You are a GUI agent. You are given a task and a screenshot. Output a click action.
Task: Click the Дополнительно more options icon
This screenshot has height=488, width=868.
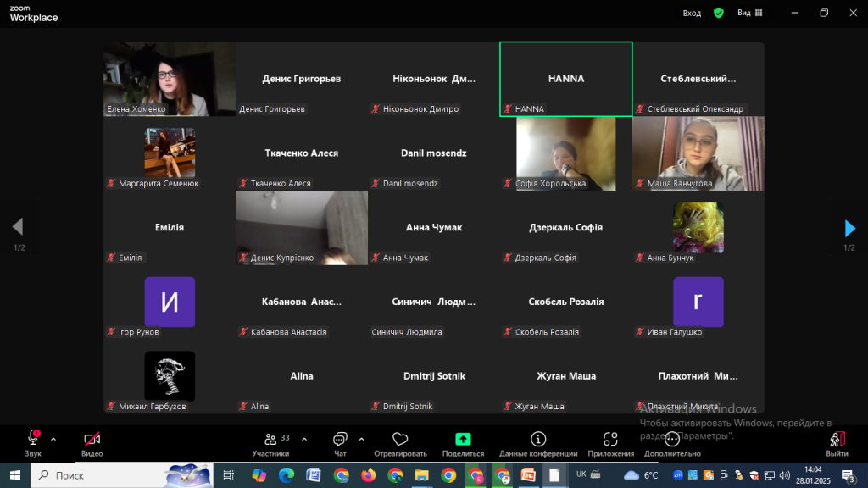pos(672,439)
